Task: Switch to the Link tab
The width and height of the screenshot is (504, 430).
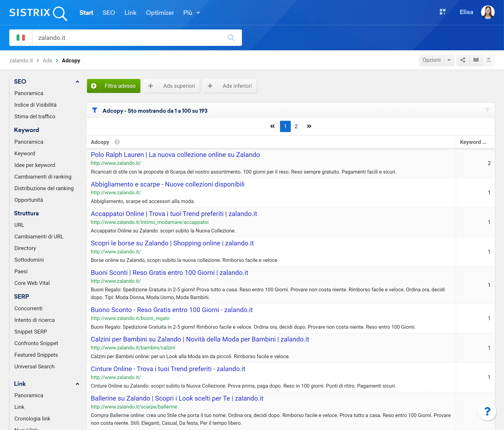Action: point(130,13)
